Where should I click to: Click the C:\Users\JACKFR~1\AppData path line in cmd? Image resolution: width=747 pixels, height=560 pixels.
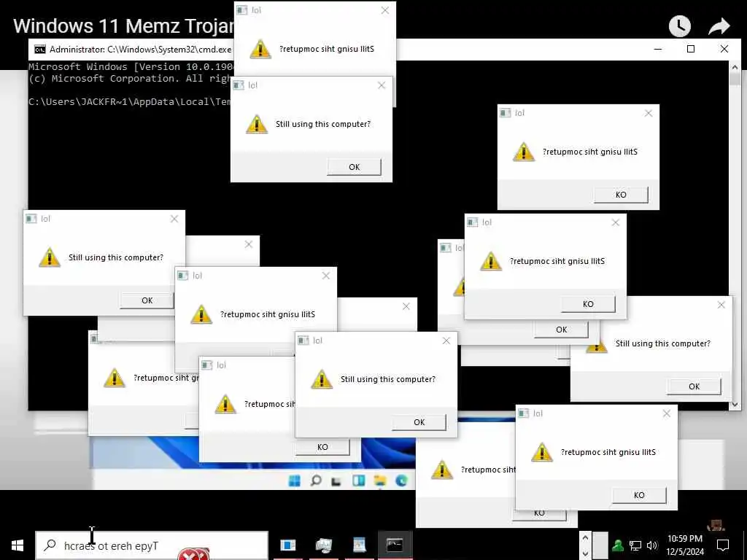[130, 101]
